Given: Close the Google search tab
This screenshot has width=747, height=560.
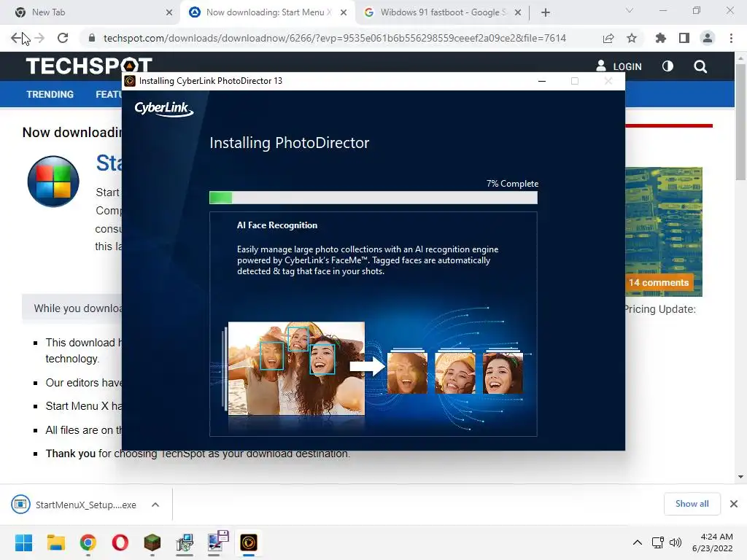Looking at the screenshot, I should [518, 12].
